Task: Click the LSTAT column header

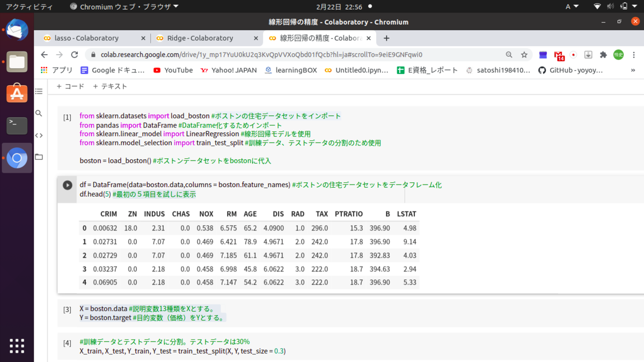Action: [406, 214]
